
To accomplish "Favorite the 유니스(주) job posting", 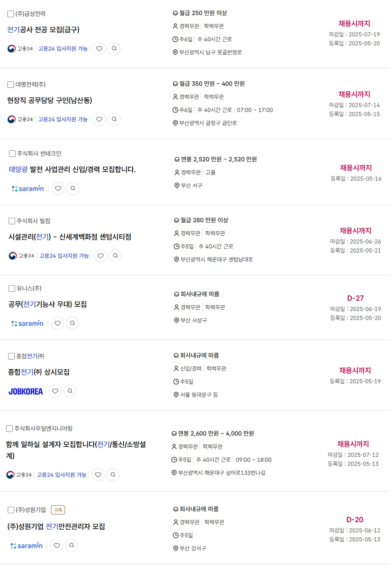I will pos(58,323).
